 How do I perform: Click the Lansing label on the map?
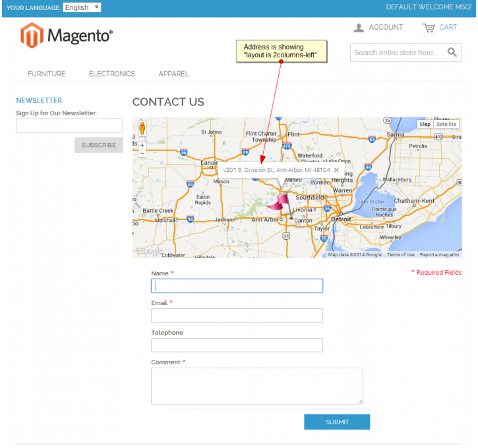click(x=210, y=163)
